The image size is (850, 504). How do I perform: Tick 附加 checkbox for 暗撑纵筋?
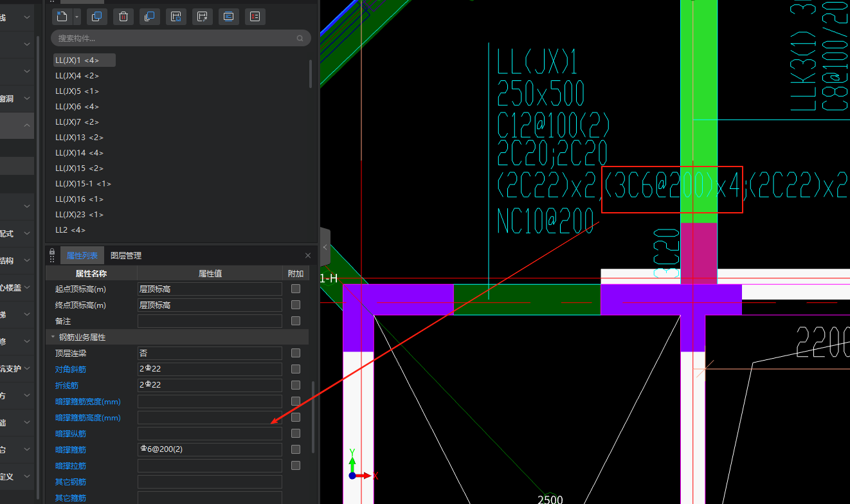tap(296, 433)
